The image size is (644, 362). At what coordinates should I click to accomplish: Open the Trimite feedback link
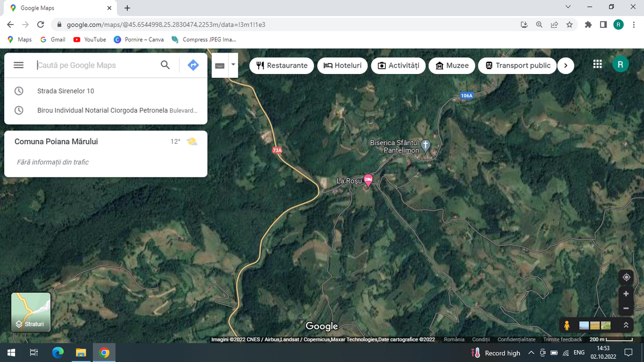pyautogui.click(x=562, y=339)
